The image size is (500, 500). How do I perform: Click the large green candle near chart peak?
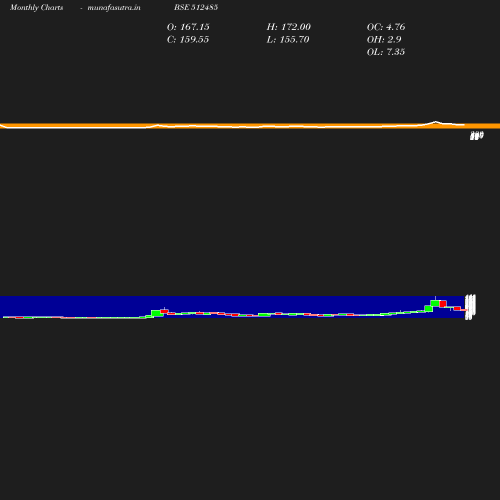pyautogui.click(x=435, y=303)
